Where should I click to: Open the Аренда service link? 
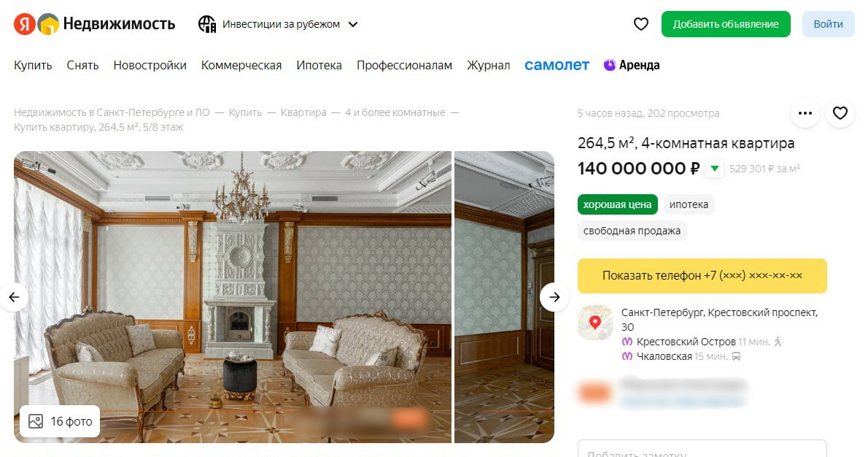coord(632,65)
